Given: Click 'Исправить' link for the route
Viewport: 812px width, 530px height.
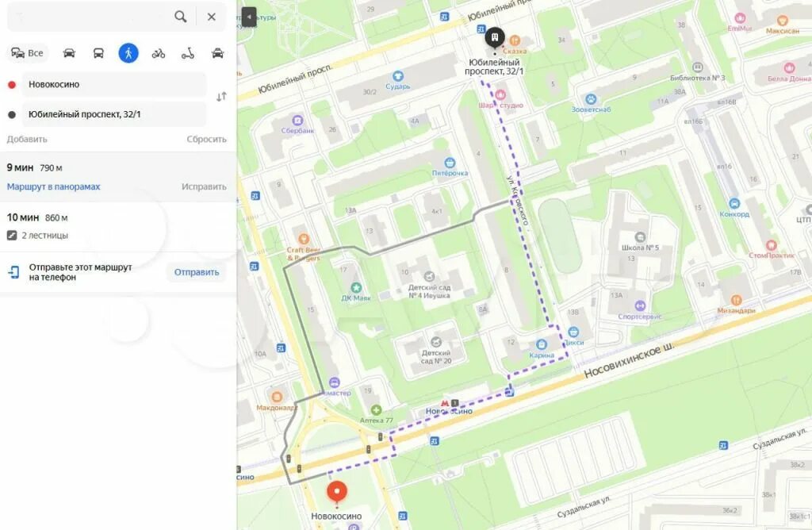Looking at the screenshot, I should pos(204,186).
